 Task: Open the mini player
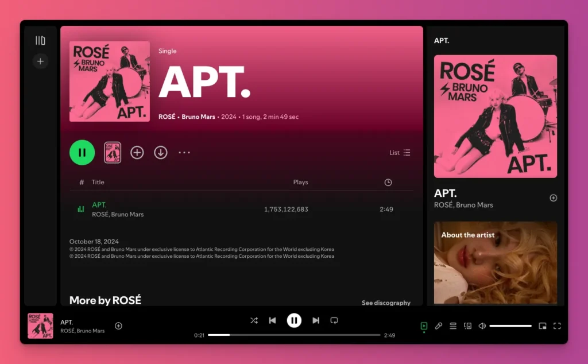(542, 326)
